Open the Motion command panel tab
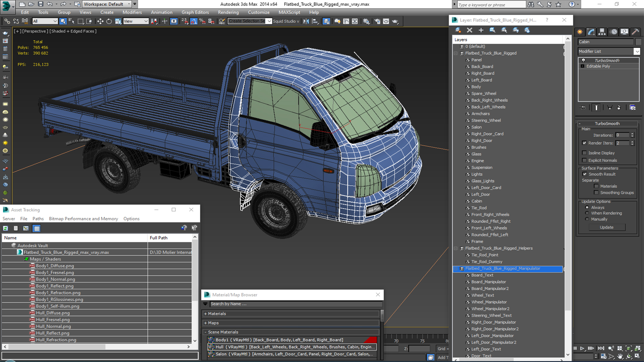 [x=613, y=32]
